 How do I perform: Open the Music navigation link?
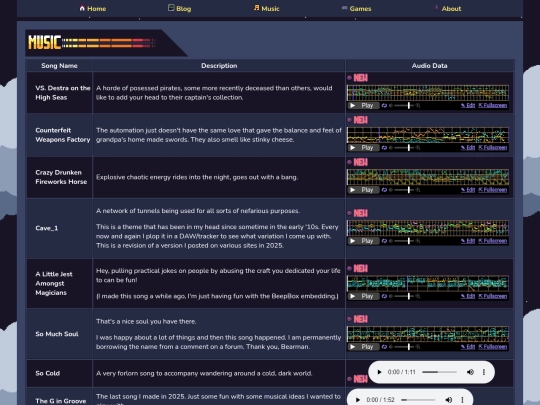pos(266,9)
